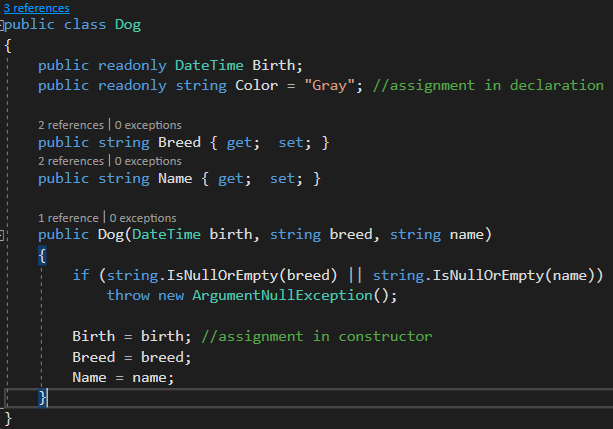
Task: Open "0 exceptions" CodeLens above Name property
Action: (x=148, y=161)
